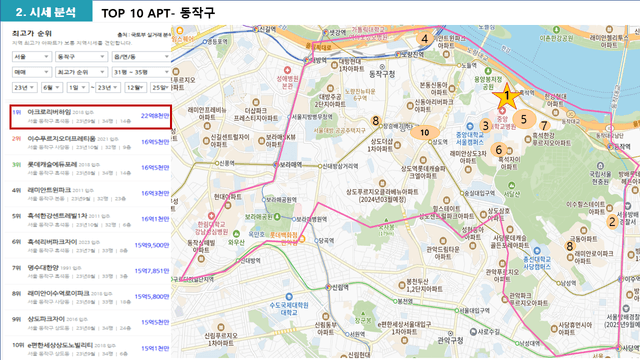Select the 이수푸르지오더프레티움 rank 2 listing
Viewport: 640px width, 360px height.
[90, 142]
